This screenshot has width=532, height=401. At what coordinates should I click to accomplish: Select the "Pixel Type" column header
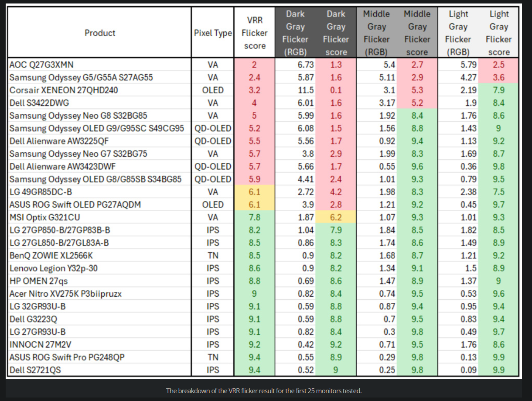[x=213, y=33]
